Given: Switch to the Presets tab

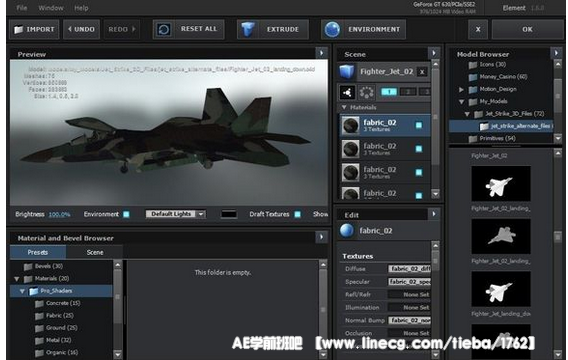Looking at the screenshot, I should (38, 252).
